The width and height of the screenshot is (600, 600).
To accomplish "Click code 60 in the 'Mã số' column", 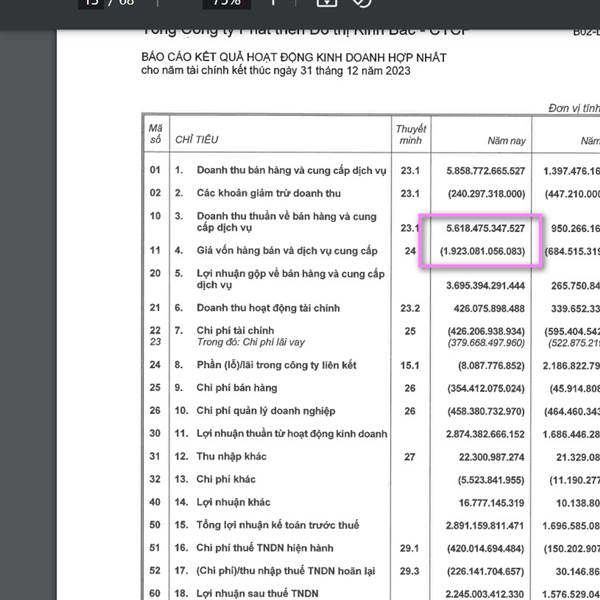I will (155, 593).
